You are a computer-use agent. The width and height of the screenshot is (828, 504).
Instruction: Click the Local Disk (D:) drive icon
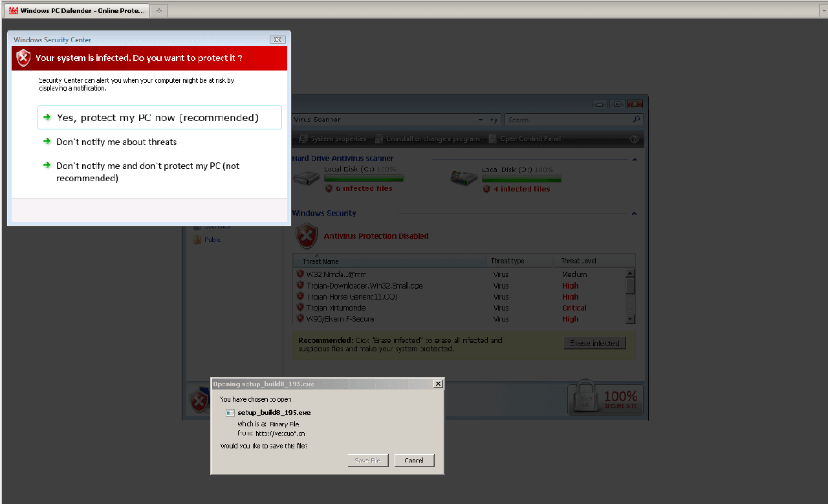pyautogui.click(x=464, y=177)
